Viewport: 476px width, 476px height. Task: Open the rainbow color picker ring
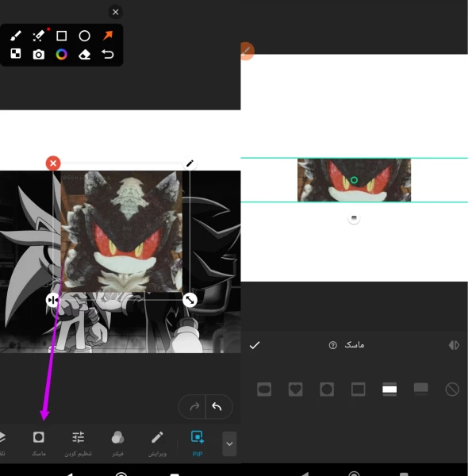[x=62, y=54]
